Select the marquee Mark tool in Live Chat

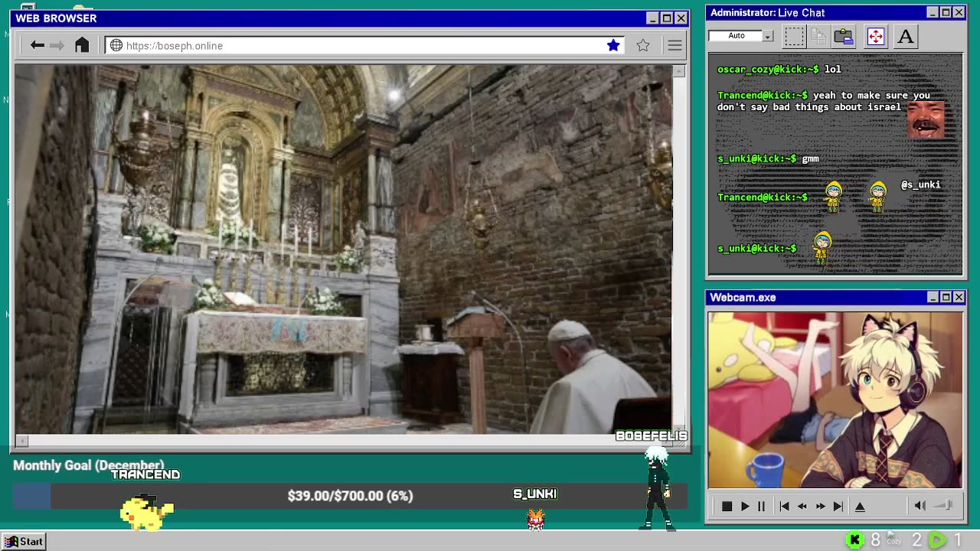point(794,36)
